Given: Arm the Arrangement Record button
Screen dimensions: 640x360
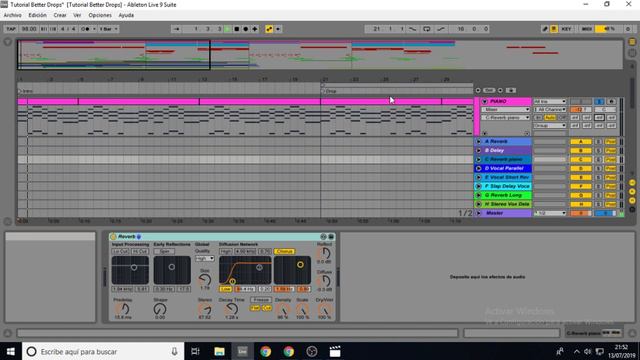Looking at the screenshot, I should tap(246, 29).
